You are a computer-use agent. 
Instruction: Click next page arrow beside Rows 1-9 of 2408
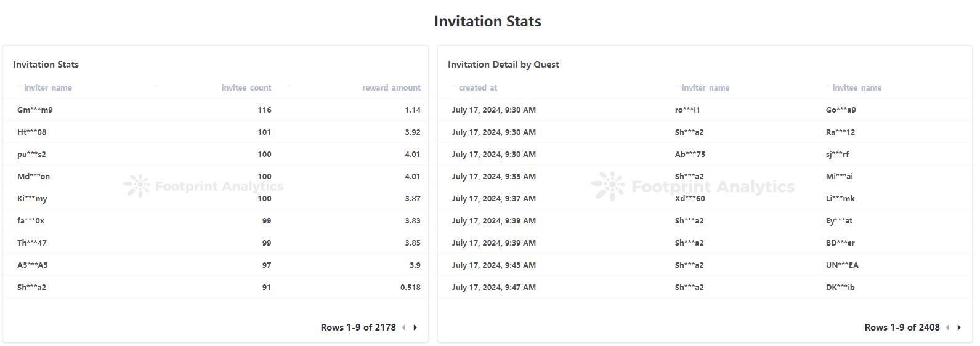pyautogui.click(x=959, y=328)
